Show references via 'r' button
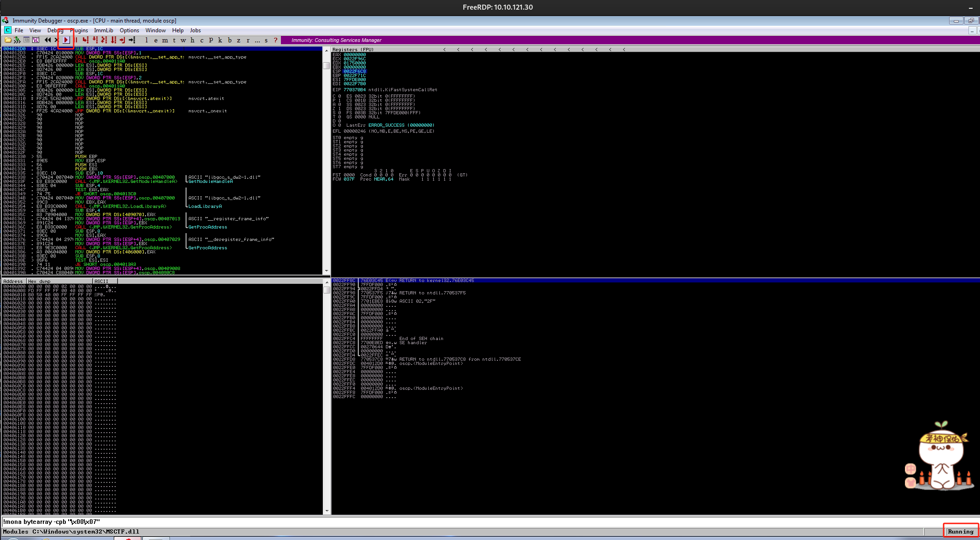 (248, 40)
